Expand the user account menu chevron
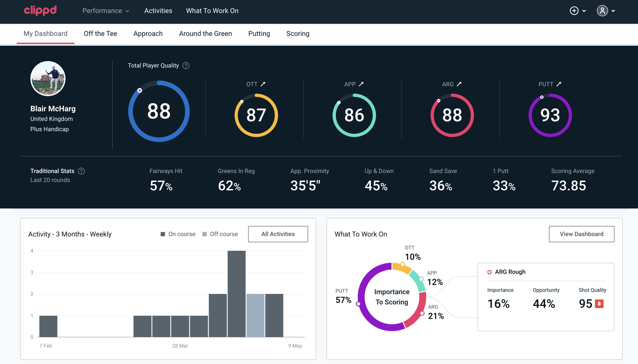The height and width of the screenshot is (364, 638). pos(614,11)
